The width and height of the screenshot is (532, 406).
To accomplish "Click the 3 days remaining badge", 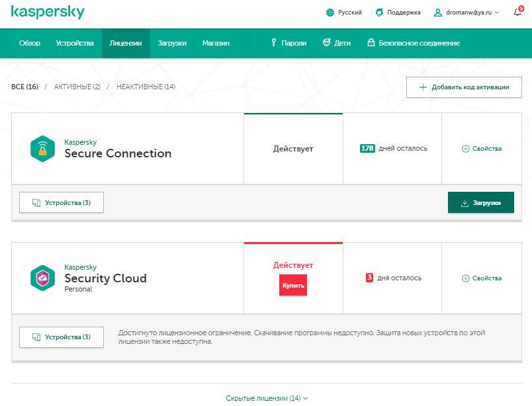I will 369,278.
